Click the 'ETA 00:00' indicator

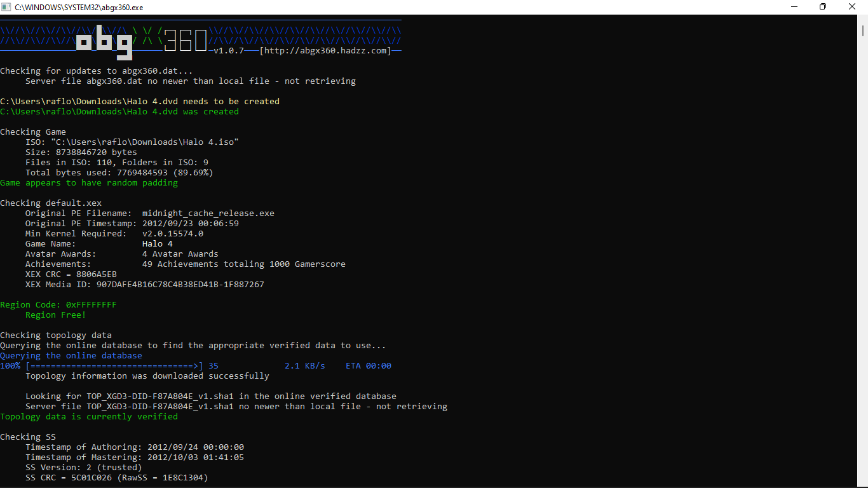(369, 366)
